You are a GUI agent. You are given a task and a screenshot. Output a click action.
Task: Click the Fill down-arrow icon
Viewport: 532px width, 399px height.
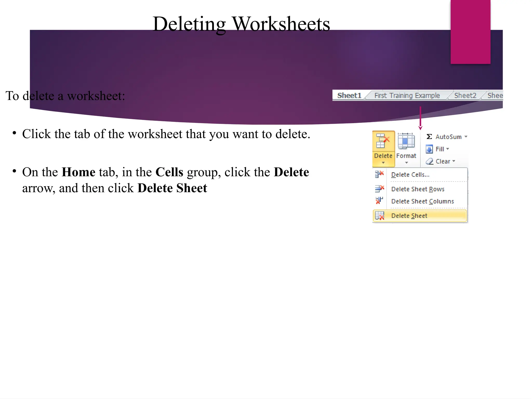click(x=429, y=149)
